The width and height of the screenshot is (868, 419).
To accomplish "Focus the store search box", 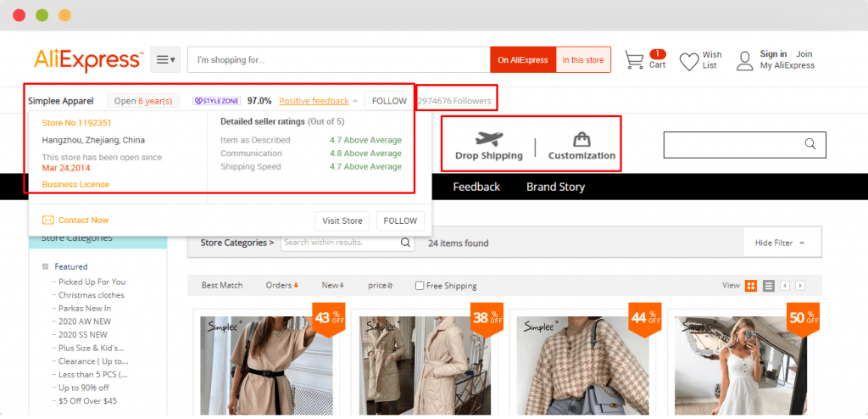I will coord(744,145).
